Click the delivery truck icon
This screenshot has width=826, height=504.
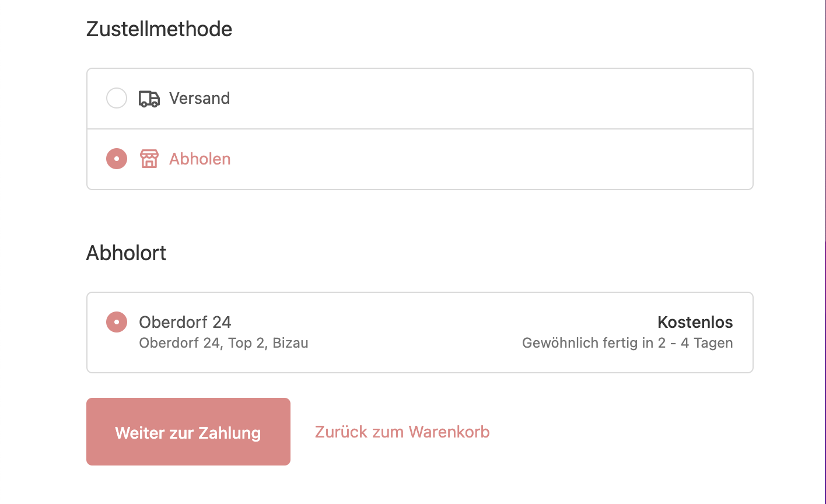[x=149, y=99]
